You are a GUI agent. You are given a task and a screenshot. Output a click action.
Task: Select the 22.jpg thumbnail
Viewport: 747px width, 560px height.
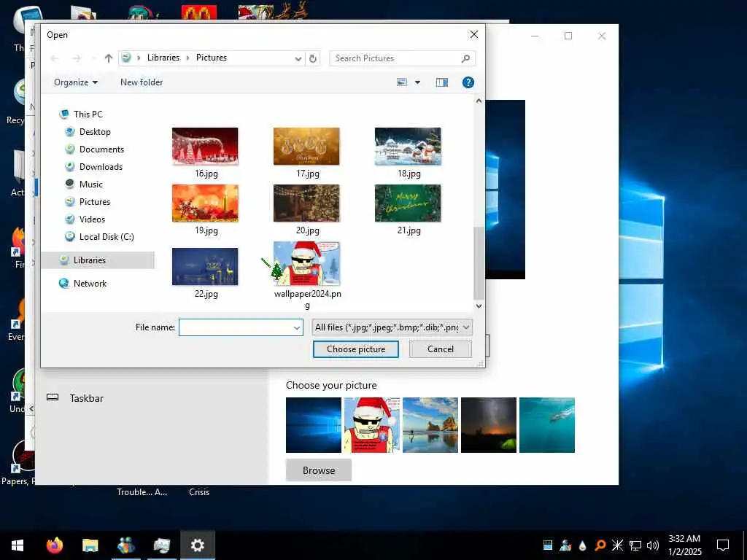point(205,267)
